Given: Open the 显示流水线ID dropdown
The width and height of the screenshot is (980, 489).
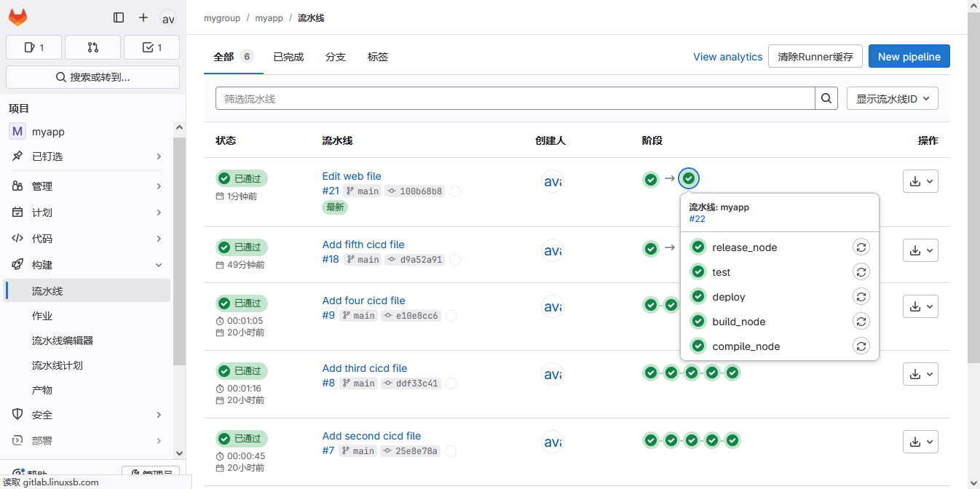Looking at the screenshot, I should coord(892,98).
